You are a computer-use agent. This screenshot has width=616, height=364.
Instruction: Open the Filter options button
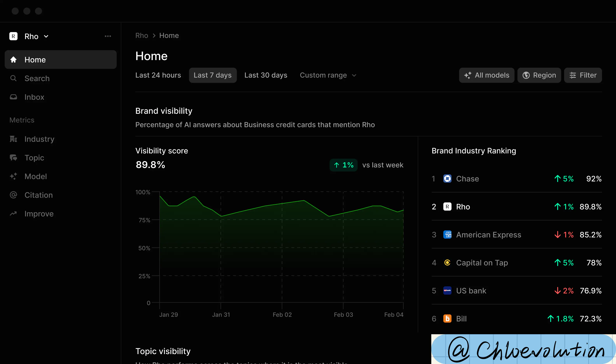pyautogui.click(x=583, y=75)
